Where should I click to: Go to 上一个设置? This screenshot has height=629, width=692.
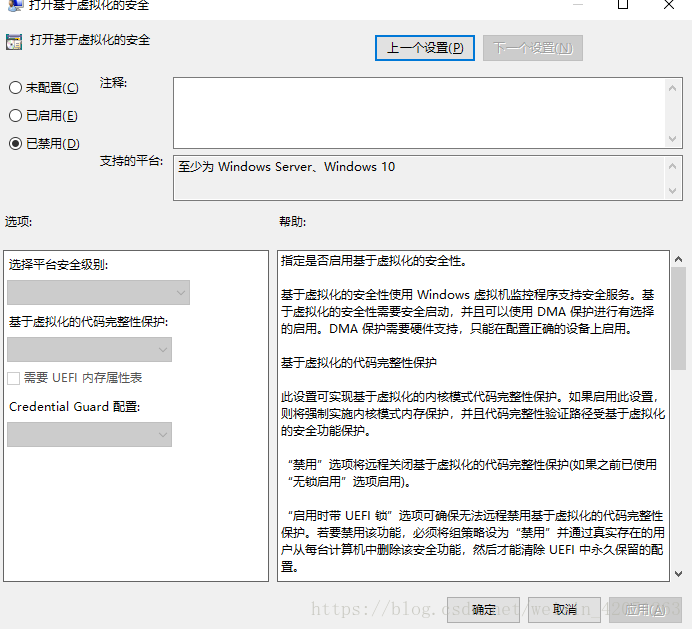pyautogui.click(x=425, y=47)
